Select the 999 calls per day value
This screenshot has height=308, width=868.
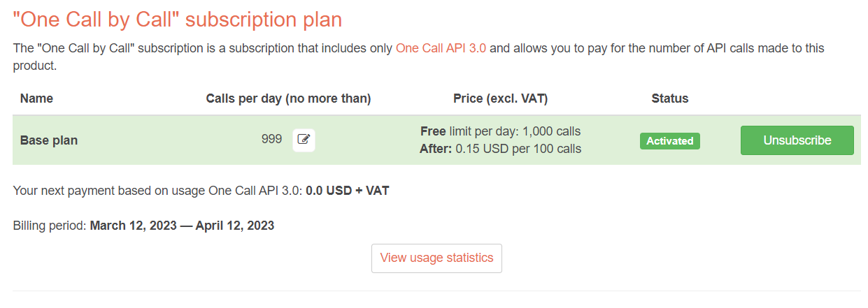coord(271,139)
